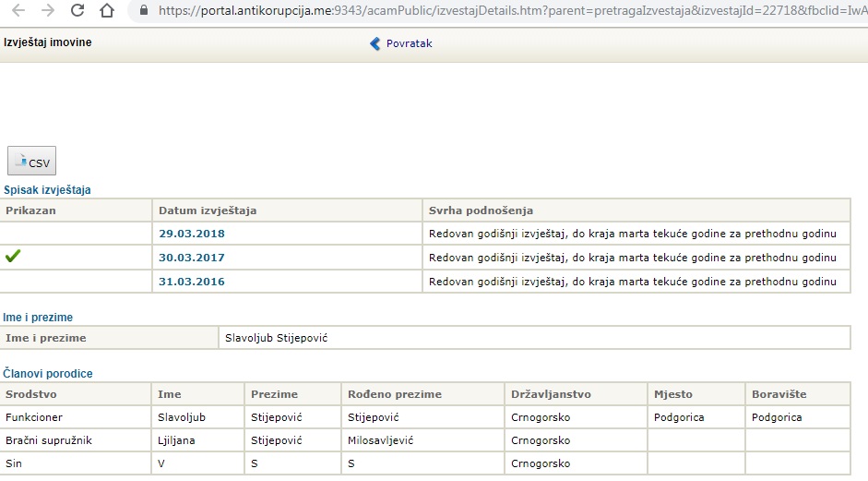Screen dimensions: 868x481
Task: Click the Državljanstvo column header
Action: pyautogui.click(x=551, y=394)
